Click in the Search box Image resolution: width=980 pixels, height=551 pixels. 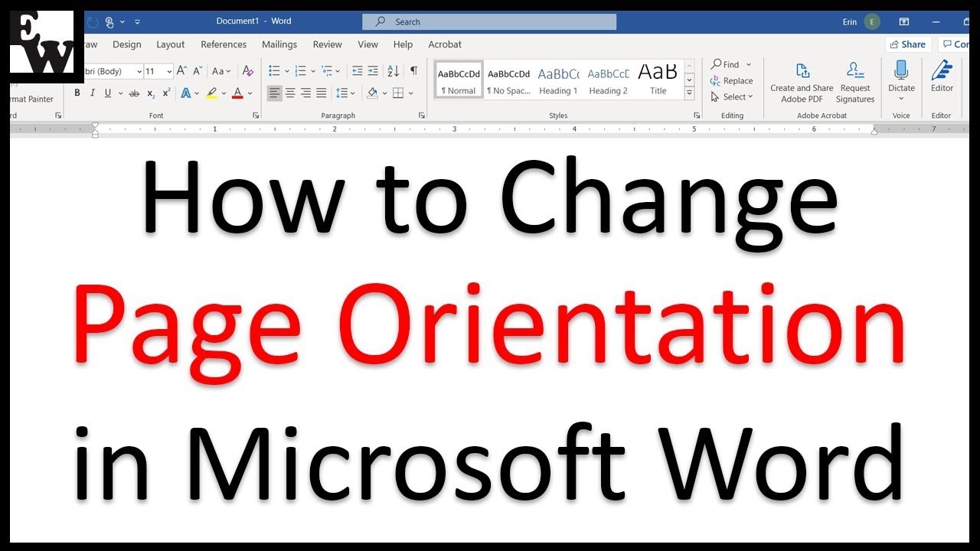pyautogui.click(x=488, y=22)
